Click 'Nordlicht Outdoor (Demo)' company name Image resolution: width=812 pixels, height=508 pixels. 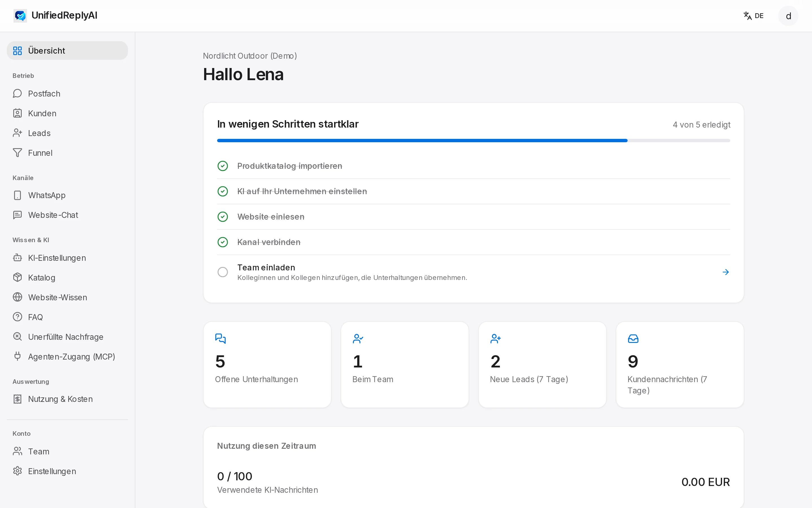pyautogui.click(x=250, y=56)
